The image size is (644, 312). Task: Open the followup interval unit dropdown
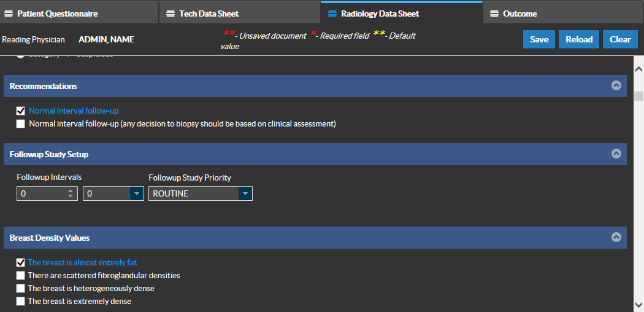136,193
